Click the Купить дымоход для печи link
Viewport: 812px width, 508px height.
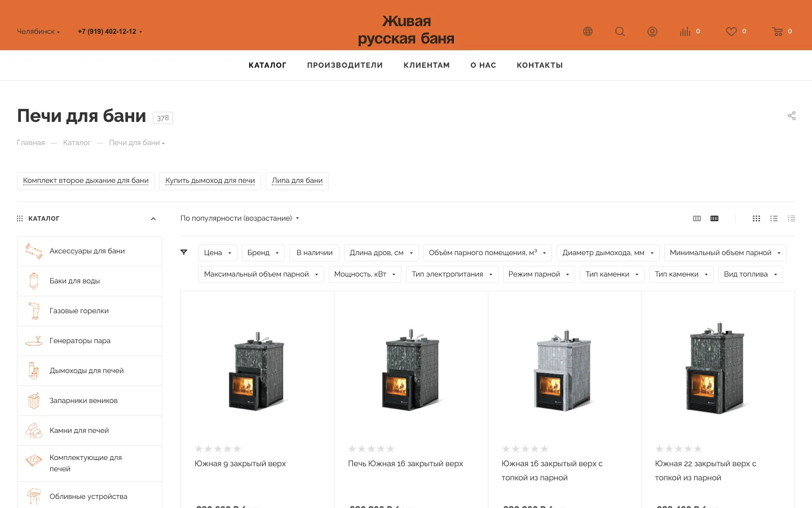[x=210, y=181]
